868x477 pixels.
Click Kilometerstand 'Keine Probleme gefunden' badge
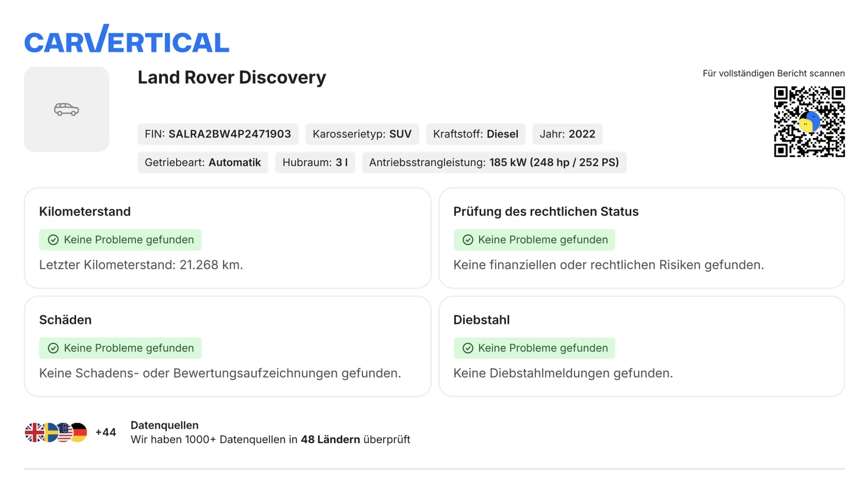(120, 240)
